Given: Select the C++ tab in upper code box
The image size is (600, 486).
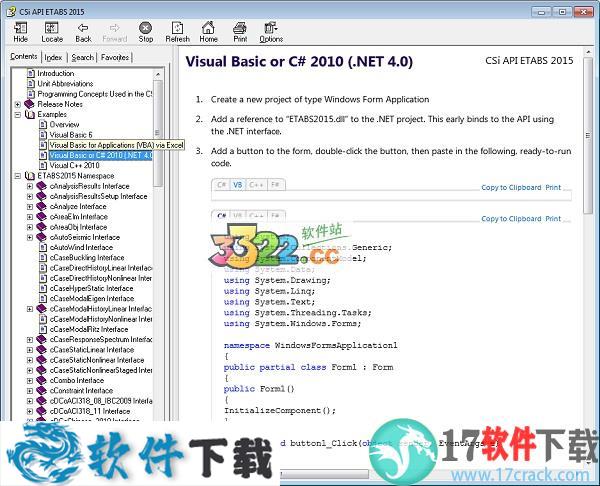Looking at the screenshot, I should pyautogui.click(x=256, y=185).
